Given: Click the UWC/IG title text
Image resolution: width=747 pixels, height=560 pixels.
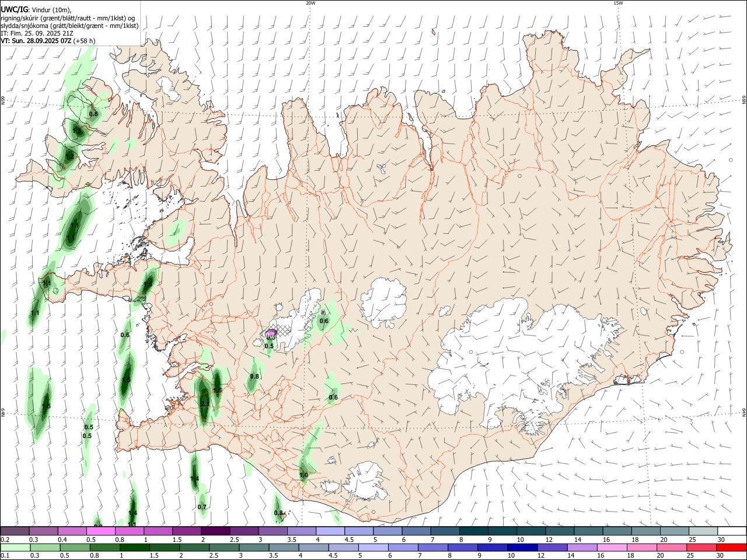Looking at the screenshot, I should tap(14, 9).
